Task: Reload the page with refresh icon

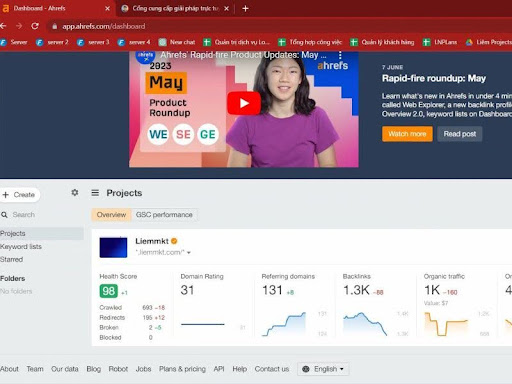Action: click(35, 26)
